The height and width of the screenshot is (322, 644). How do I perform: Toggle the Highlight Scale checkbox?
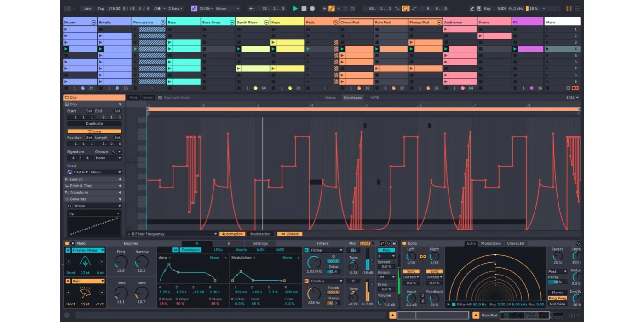coord(160,98)
